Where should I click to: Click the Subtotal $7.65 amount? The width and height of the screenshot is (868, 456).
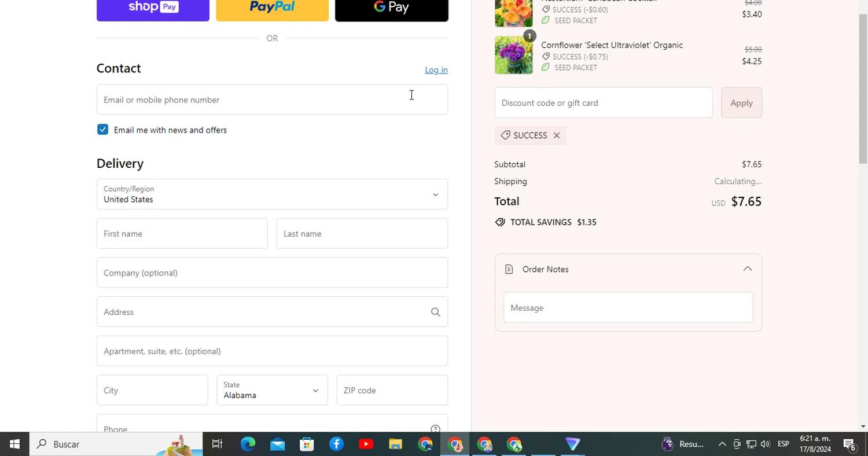(x=752, y=164)
